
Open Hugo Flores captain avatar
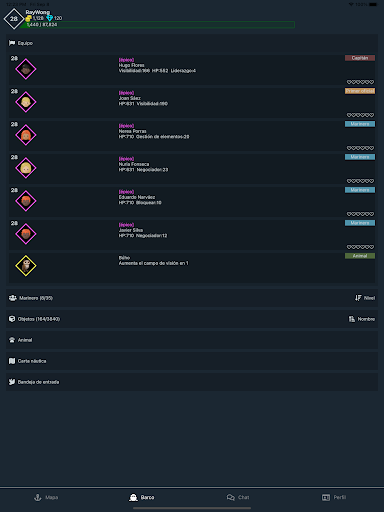coord(26,69)
